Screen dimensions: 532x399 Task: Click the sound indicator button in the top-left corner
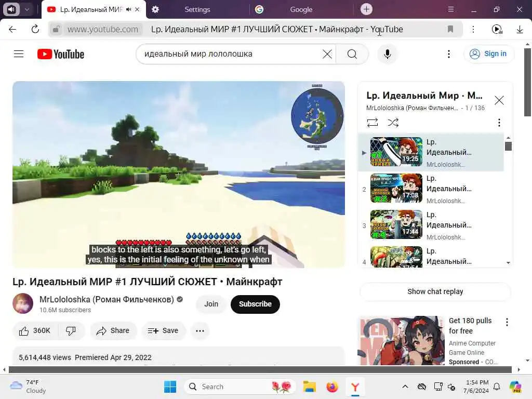pyautogui.click(x=11, y=9)
